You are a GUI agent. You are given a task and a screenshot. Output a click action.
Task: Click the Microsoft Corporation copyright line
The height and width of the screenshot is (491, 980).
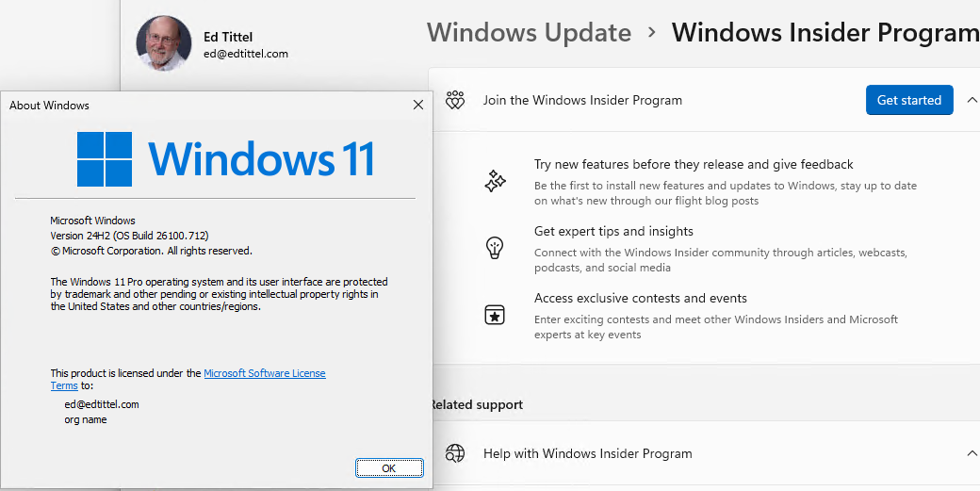152,251
